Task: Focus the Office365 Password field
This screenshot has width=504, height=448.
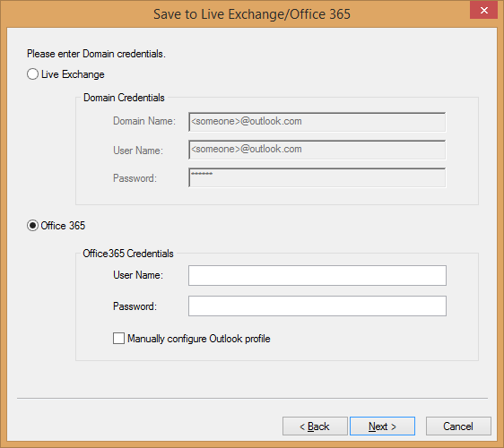Action: pyautogui.click(x=317, y=306)
